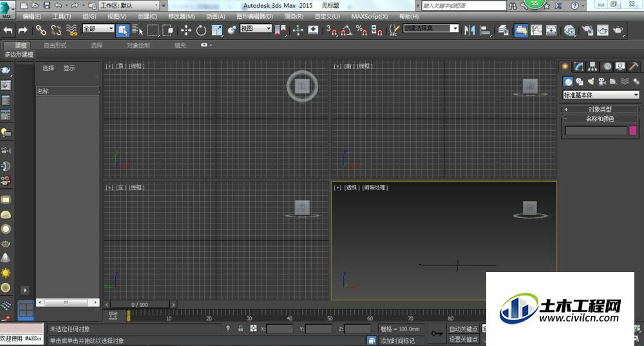The width and height of the screenshot is (644, 346).
Task: Click the 0 / 100 time slider
Action: tap(140, 305)
